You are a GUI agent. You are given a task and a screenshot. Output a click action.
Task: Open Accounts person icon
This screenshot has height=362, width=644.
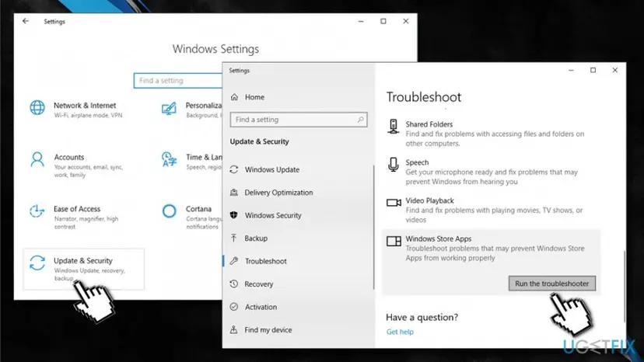point(37,159)
